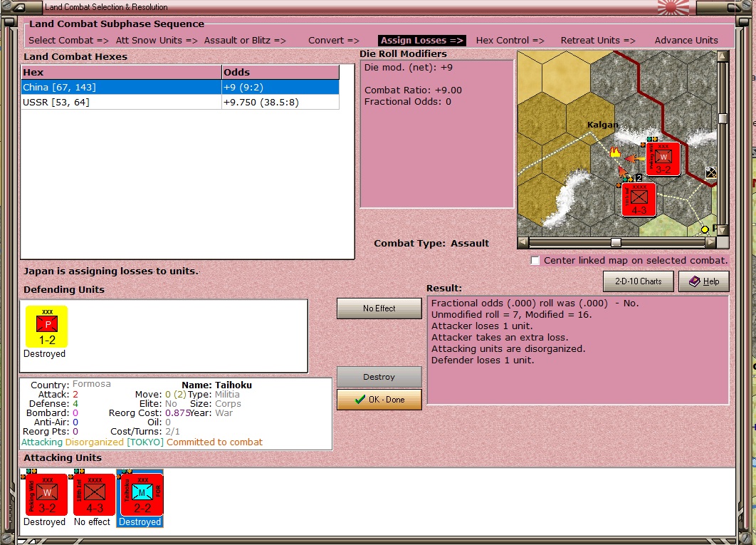
Task: Click the Odds column header
Action: (280, 73)
